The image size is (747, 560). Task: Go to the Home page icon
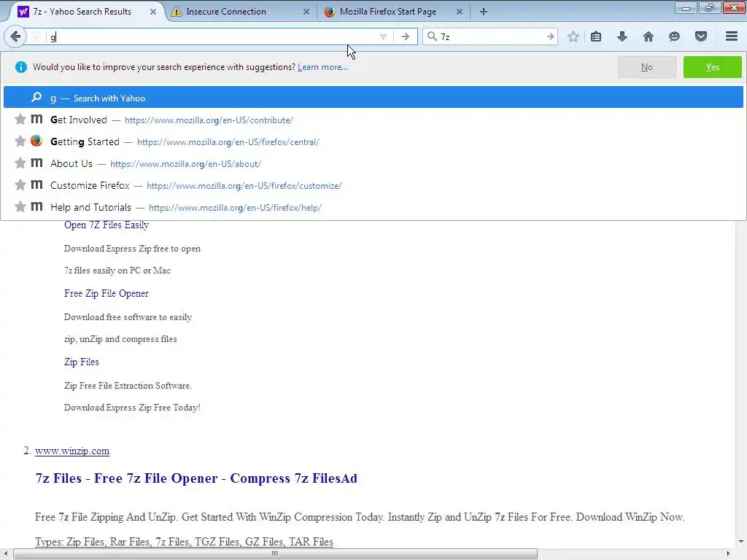(649, 36)
